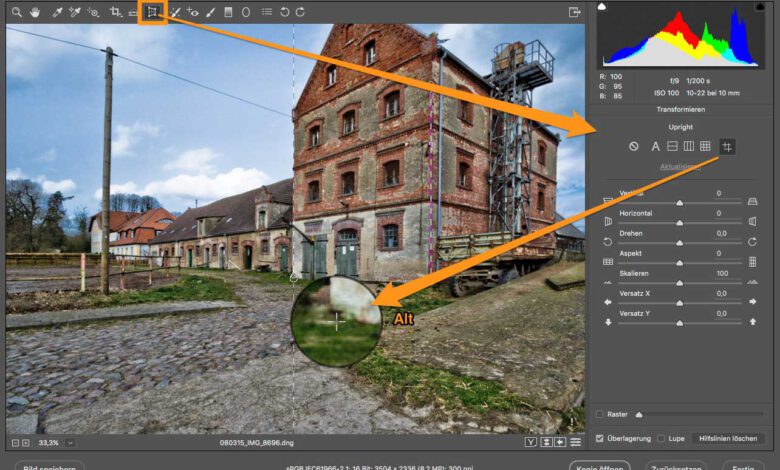Open workflow options link sRGB IEC61966-2.1

tap(379, 468)
